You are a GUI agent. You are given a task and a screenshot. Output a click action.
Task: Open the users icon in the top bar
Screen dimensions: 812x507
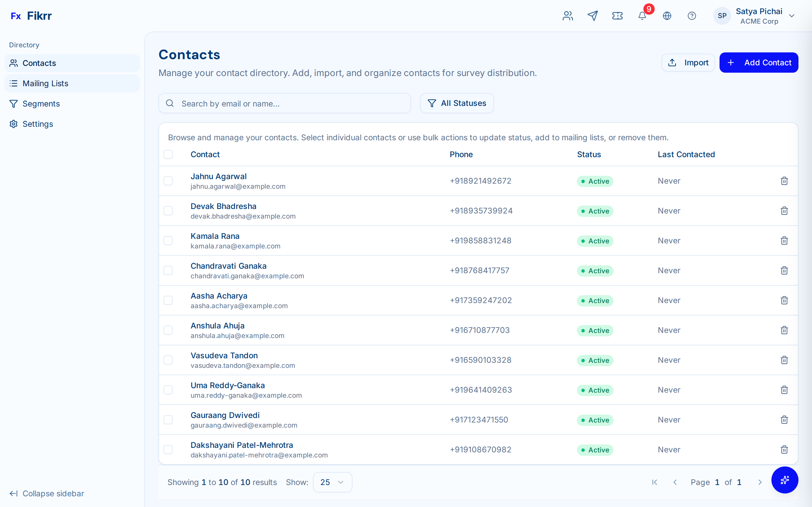tap(567, 15)
